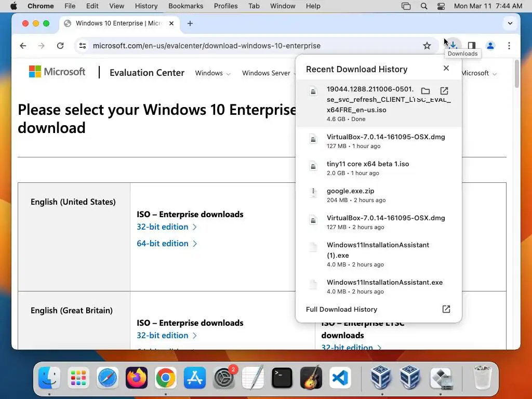532x399 pixels.
Task: Open Control Center in menu bar
Action: click(441, 6)
